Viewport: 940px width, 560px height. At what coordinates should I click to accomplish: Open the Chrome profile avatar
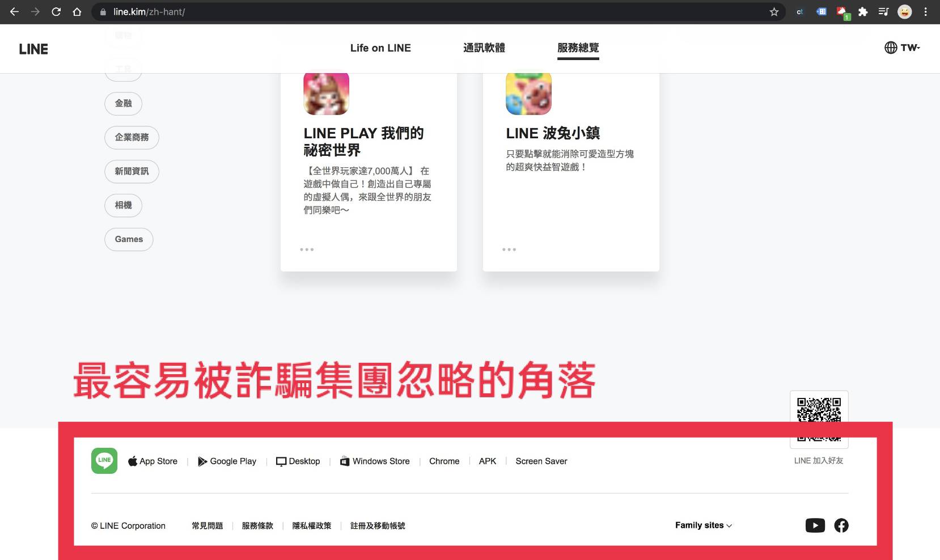pos(905,11)
